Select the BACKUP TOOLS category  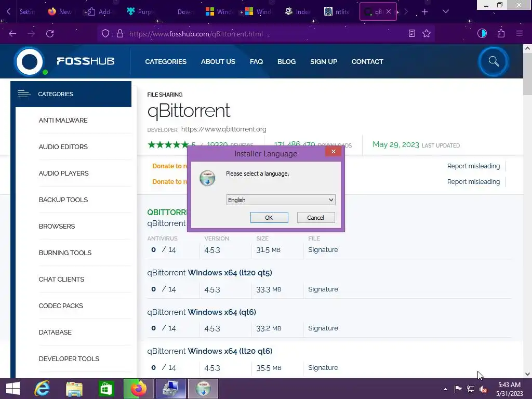click(63, 200)
